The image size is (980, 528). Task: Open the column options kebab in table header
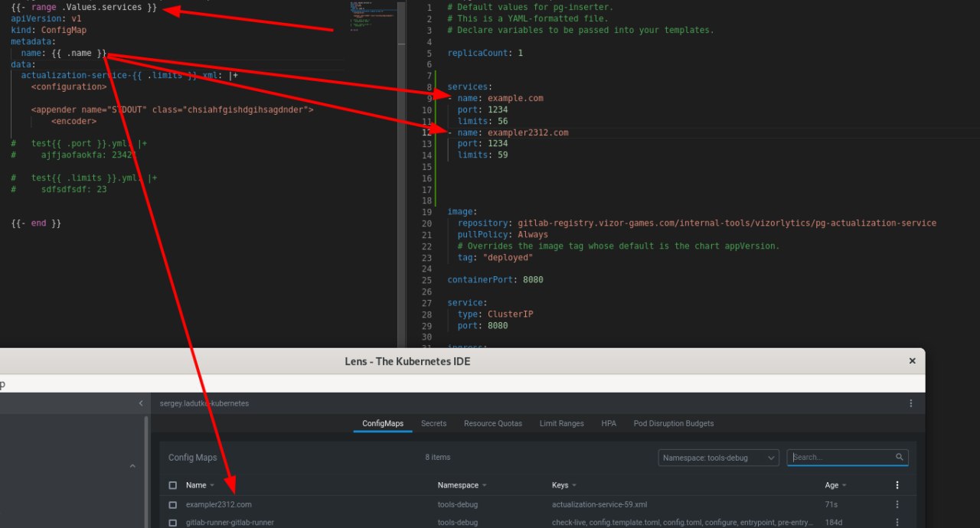[897, 485]
